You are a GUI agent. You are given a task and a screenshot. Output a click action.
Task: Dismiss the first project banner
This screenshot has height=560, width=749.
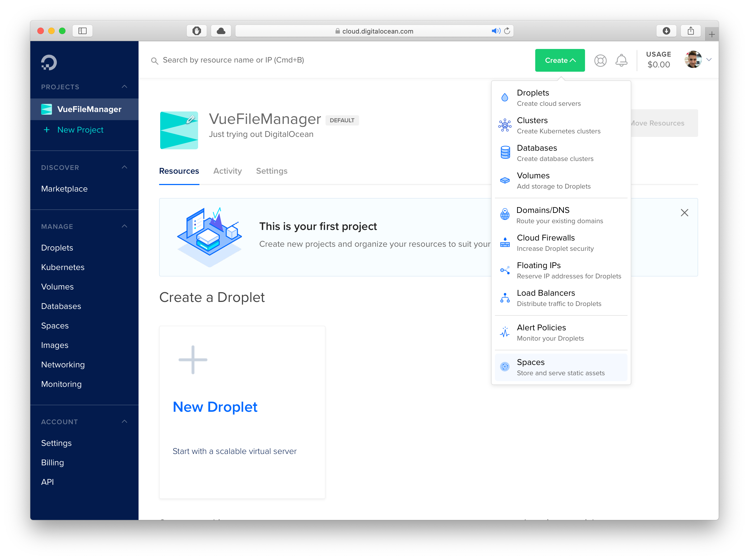pyautogui.click(x=684, y=213)
